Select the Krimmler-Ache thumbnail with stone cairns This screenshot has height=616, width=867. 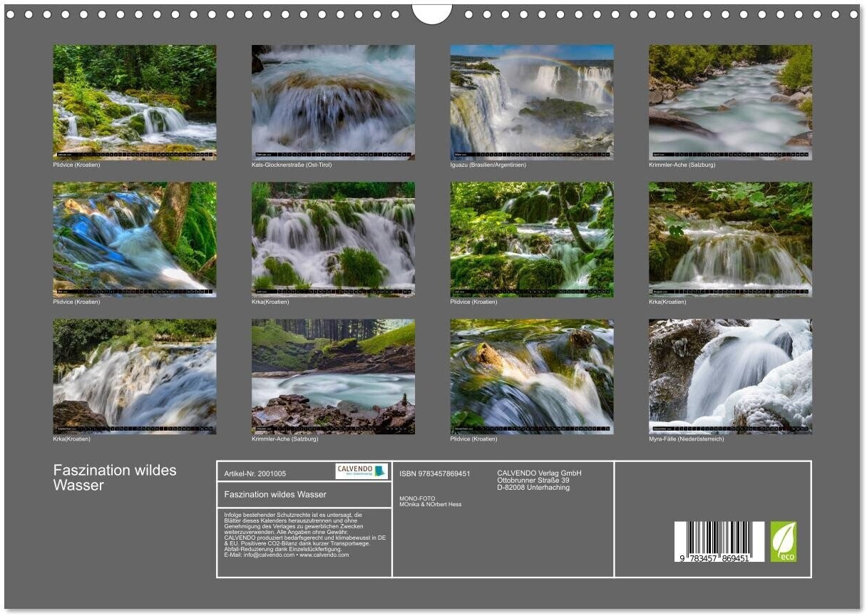pos(333,376)
